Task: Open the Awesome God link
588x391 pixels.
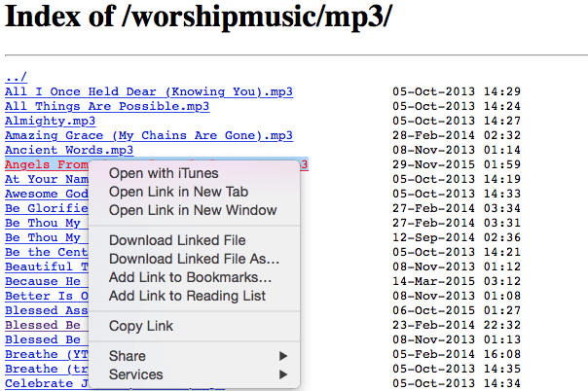Action: click(x=47, y=194)
